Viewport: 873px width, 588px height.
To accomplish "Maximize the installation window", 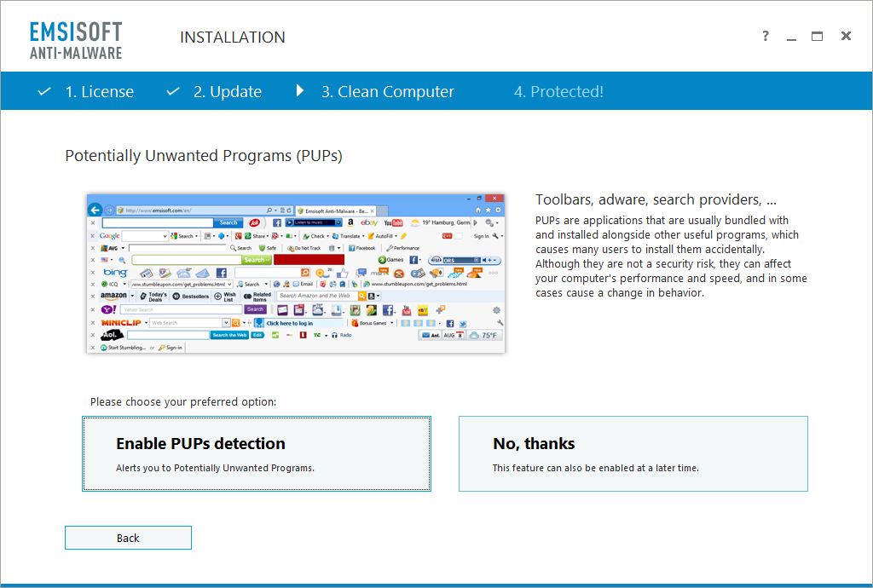I will [817, 36].
